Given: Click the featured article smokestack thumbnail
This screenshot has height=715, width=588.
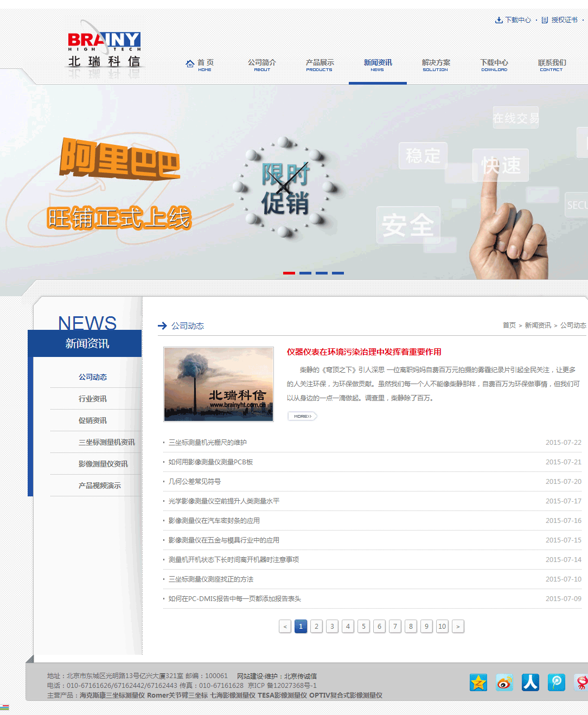Looking at the screenshot, I should 219,384.
